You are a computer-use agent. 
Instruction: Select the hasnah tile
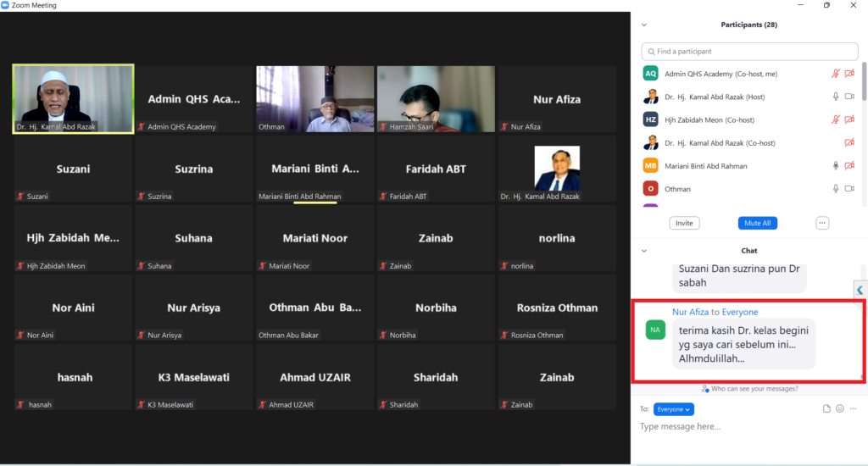coord(73,377)
